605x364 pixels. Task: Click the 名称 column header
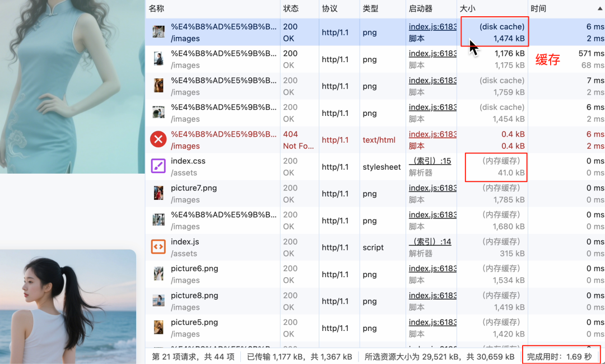point(156,8)
